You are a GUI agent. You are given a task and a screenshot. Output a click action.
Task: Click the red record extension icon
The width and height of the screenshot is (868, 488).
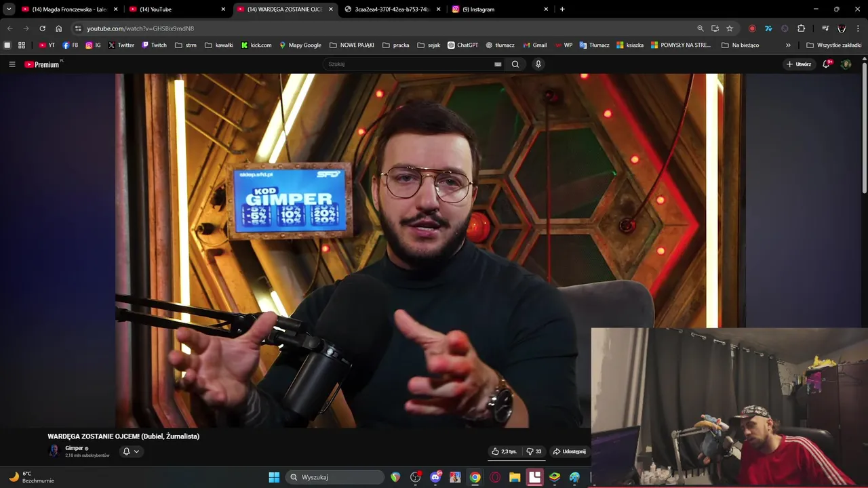point(752,28)
